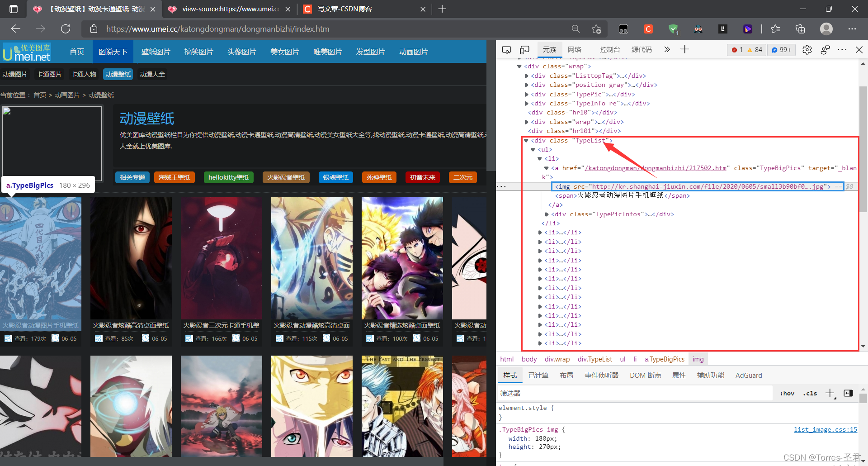This screenshot has height=466, width=868.
Task: Switch to the 控制台 DevTools tab
Action: tap(610, 50)
